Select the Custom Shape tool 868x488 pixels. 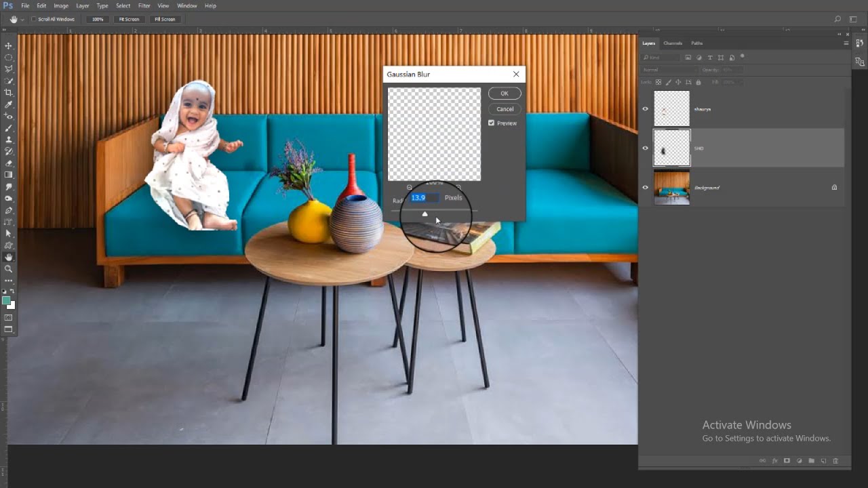tap(9, 245)
